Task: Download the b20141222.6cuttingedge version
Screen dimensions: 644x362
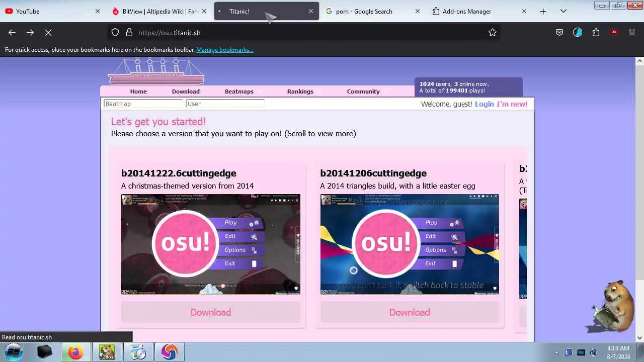Action: pos(210,312)
